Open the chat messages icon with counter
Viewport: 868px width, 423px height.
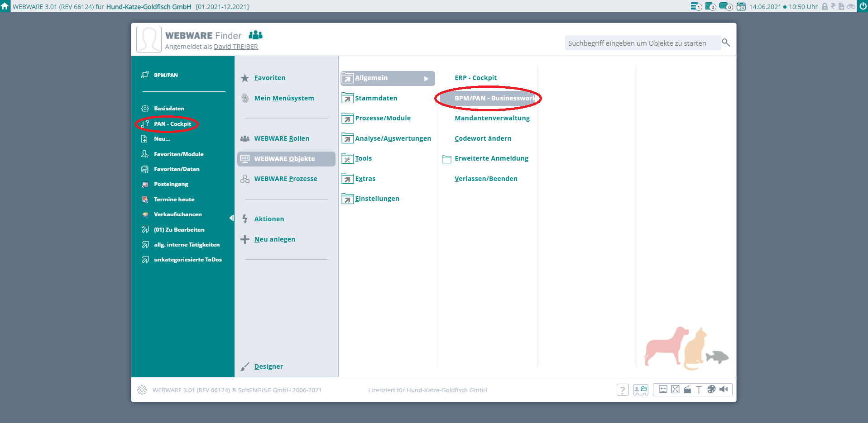(725, 6)
